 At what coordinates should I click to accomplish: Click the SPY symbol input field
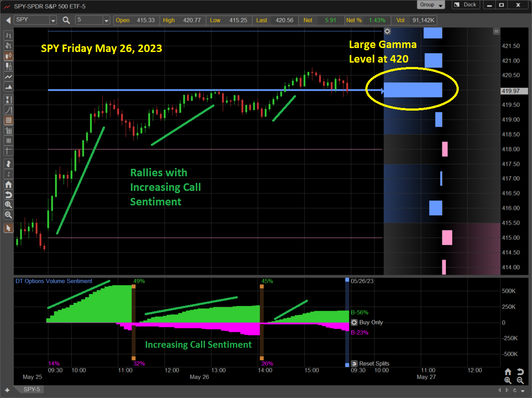(32, 20)
